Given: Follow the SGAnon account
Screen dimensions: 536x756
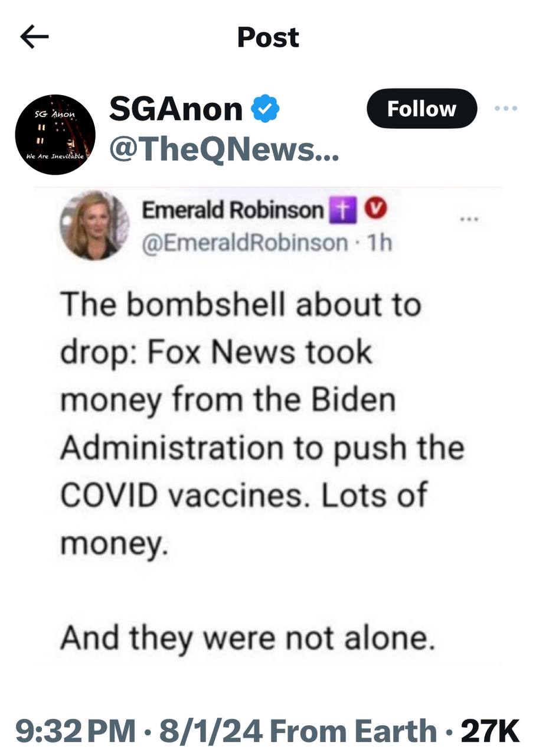Looking at the screenshot, I should (x=421, y=109).
